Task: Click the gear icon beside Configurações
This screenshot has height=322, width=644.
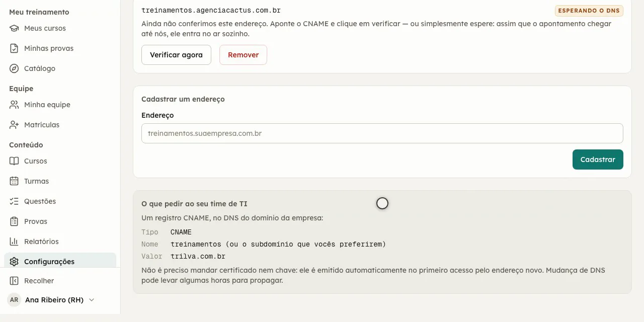Action: [x=14, y=262]
